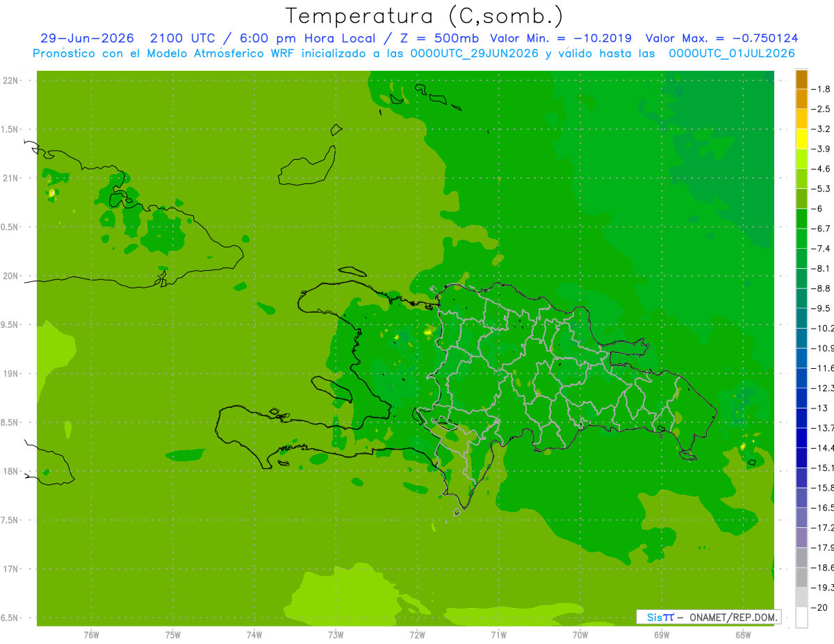Click the "-9.5" colorbar label
Screen dimensions: 834x644
coord(821,308)
